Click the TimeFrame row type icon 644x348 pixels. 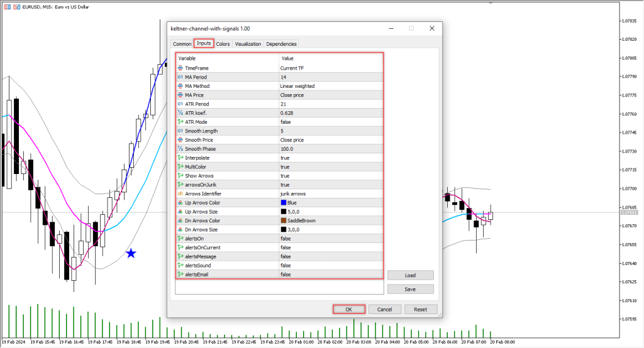[x=180, y=68]
